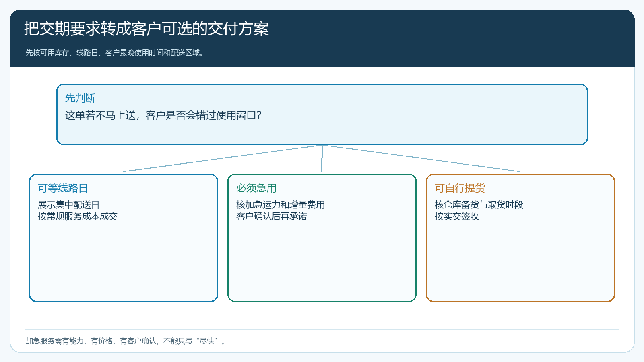Click the 可自行提货 card heading
Image resolution: width=644 pixels, height=362 pixels.
460,188
